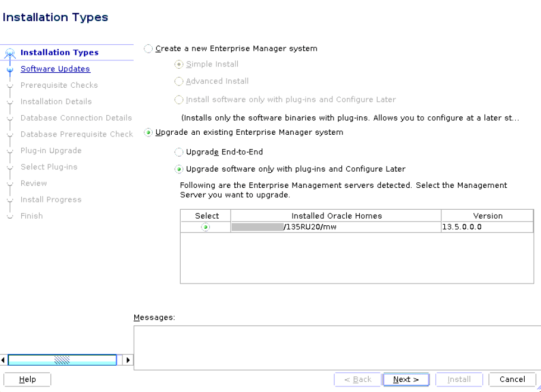Click the Messages label
Image resolution: width=541 pixels, height=392 pixels.
pos(154,317)
